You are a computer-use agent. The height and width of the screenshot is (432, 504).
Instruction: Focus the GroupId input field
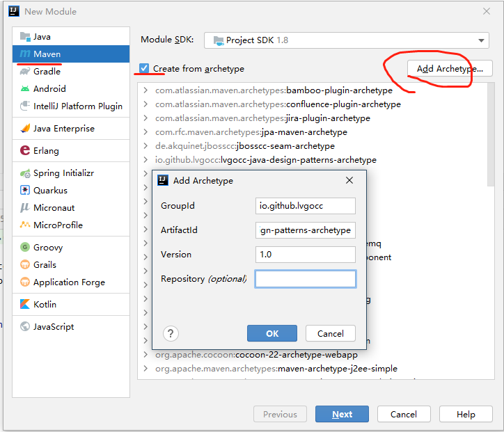pos(306,206)
